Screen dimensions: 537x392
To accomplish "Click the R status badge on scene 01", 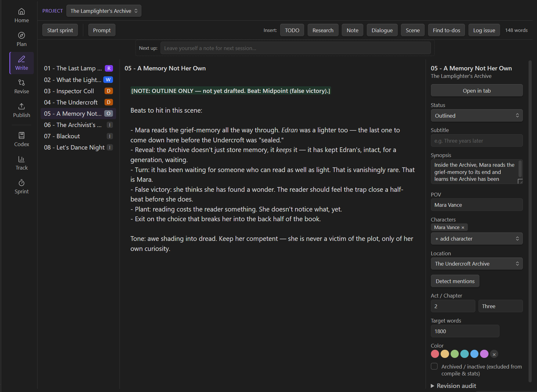I will (109, 69).
